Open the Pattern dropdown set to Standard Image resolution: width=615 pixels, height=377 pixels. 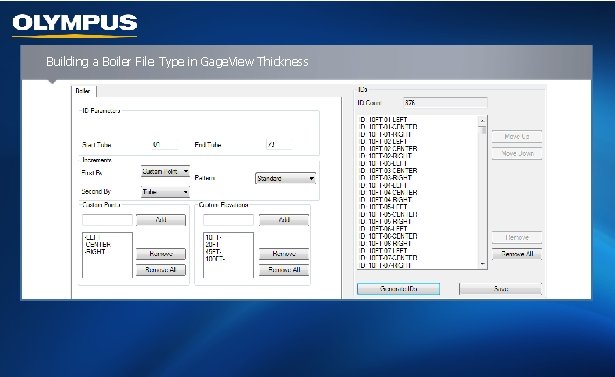point(285,178)
